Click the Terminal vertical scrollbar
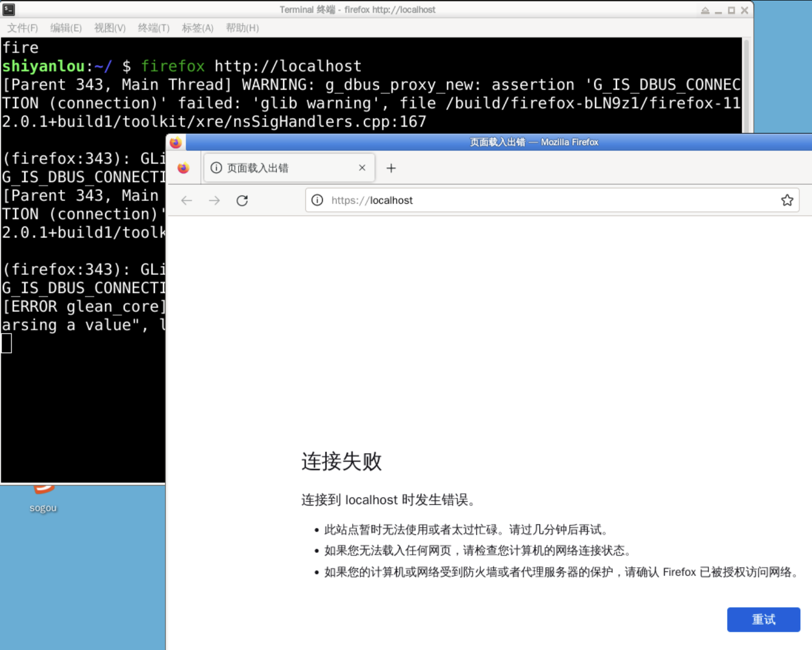 pyautogui.click(x=747, y=85)
